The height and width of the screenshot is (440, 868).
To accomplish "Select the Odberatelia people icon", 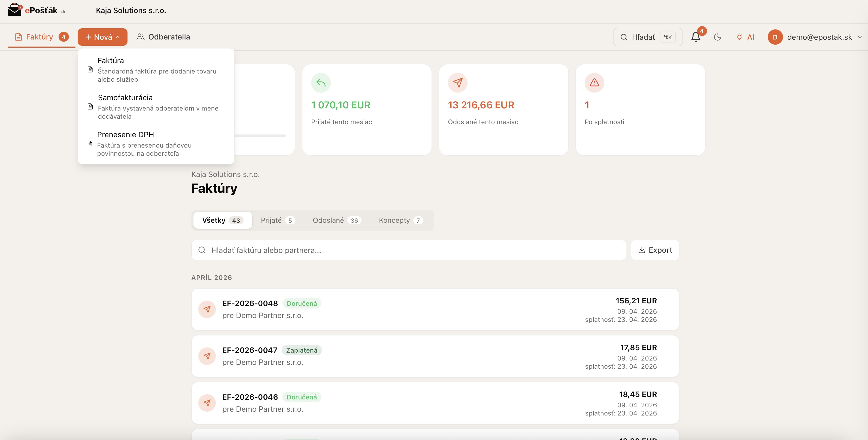I will pyautogui.click(x=141, y=37).
